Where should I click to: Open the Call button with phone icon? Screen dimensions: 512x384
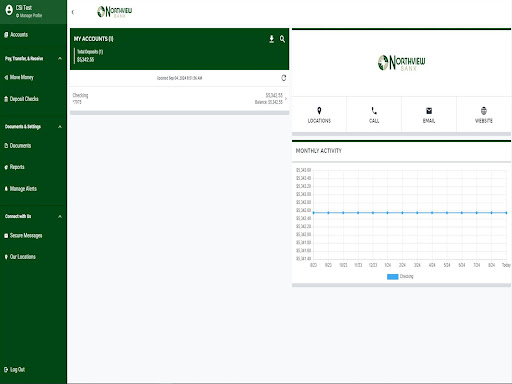pyautogui.click(x=374, y=115)
